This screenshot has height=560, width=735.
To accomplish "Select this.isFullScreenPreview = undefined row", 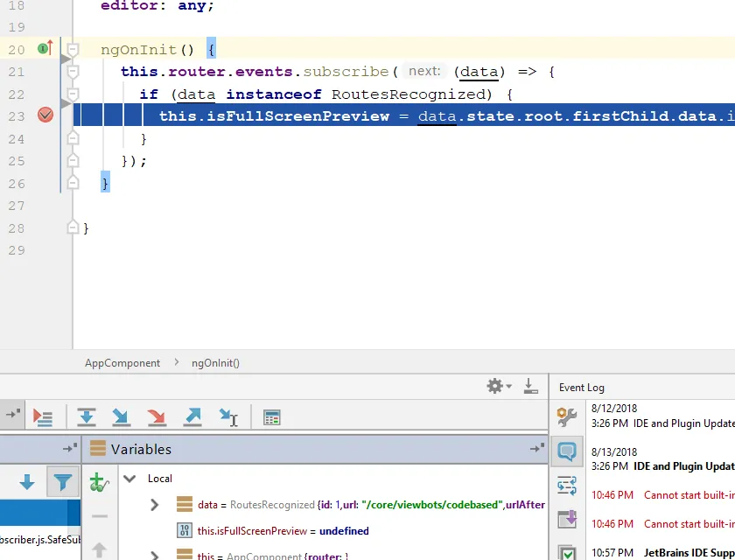I will (x=332, y=531).
